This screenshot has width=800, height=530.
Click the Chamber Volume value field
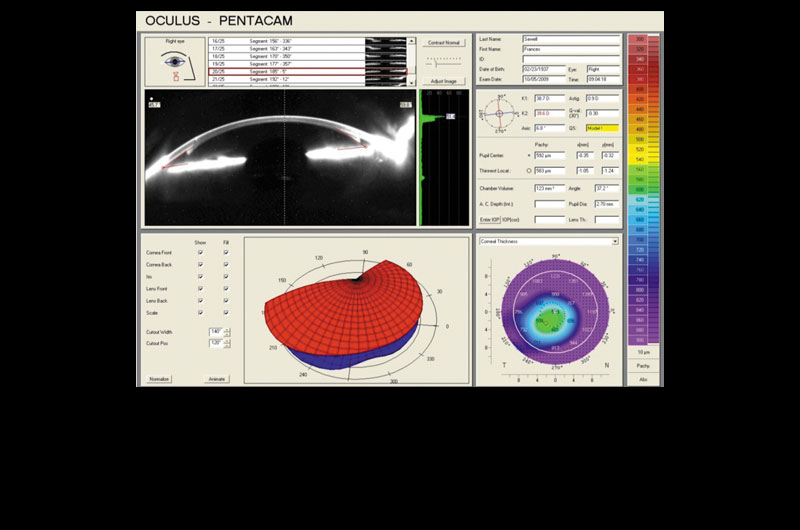coord(549,188)
